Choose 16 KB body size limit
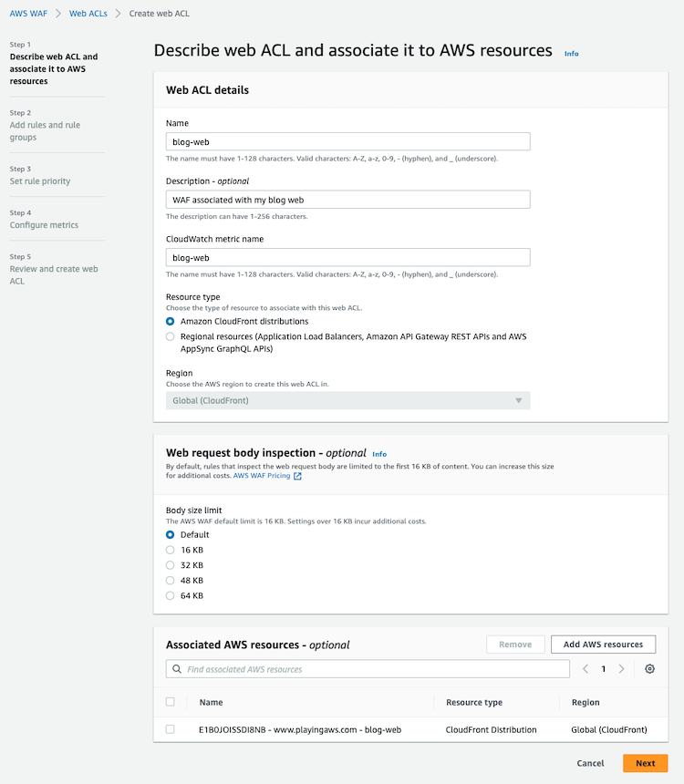 171,550
